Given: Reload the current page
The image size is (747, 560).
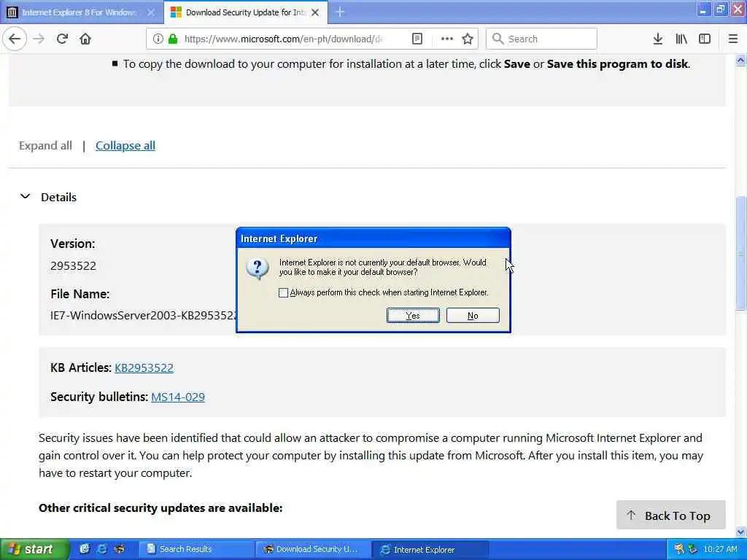Looking at the screenshot, I should pyautogui.click(x=62, y=39).
